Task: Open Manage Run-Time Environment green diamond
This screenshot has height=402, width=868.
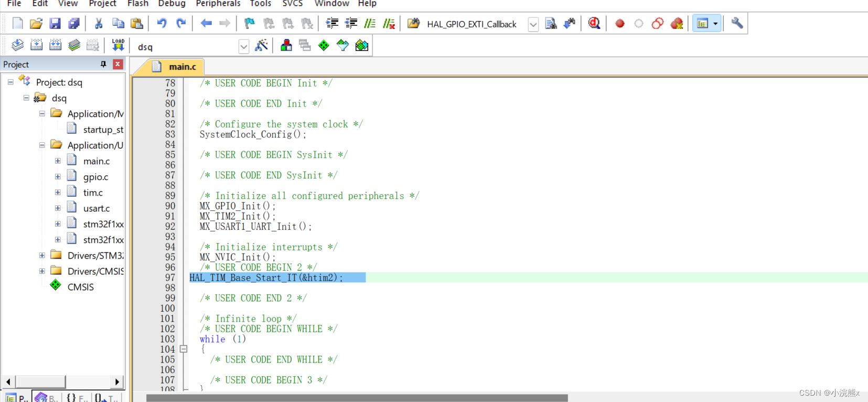Action: click(324, 46)
